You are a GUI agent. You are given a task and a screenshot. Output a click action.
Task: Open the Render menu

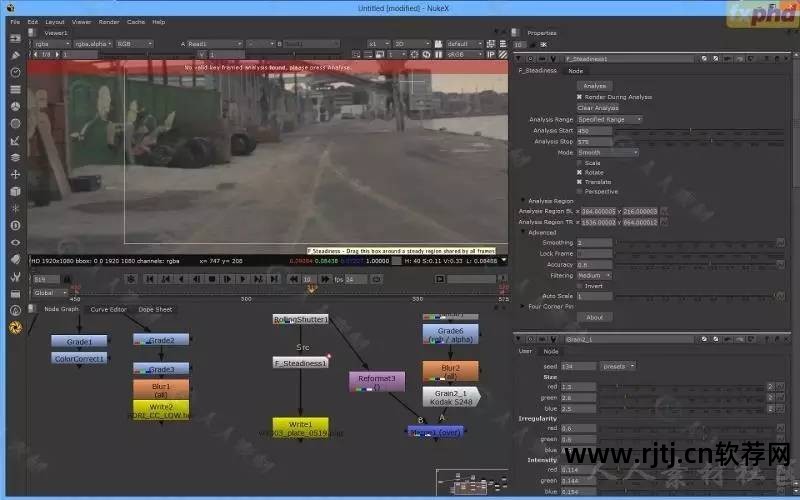[109, 22]
